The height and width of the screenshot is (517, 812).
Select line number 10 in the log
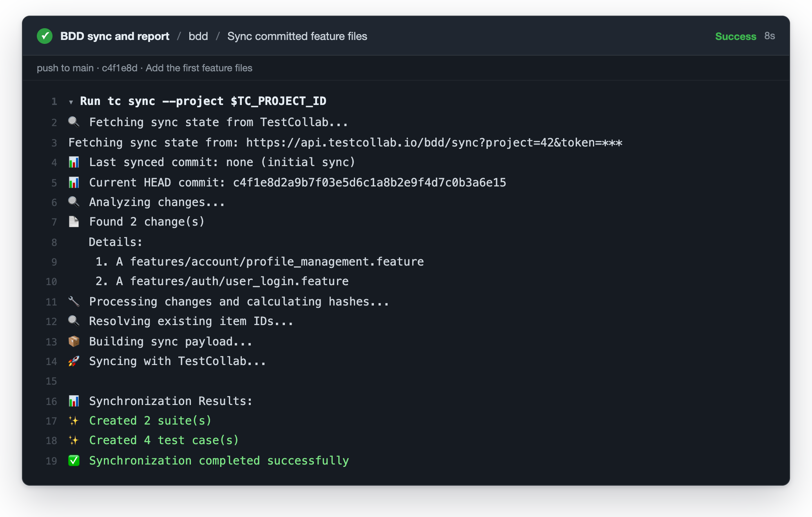pos(51,282)
